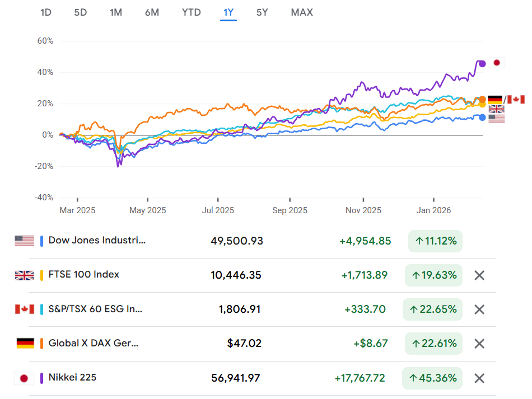Viewport: 532px width, 399px height.
Task: Click the US flag icon beside Dow Jones
Action: 25,241
